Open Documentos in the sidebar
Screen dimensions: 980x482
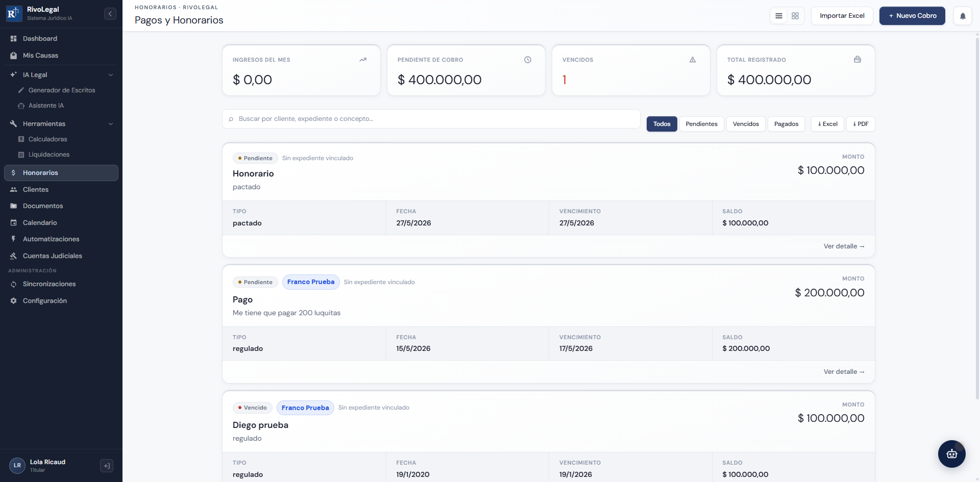coord(61,206)
